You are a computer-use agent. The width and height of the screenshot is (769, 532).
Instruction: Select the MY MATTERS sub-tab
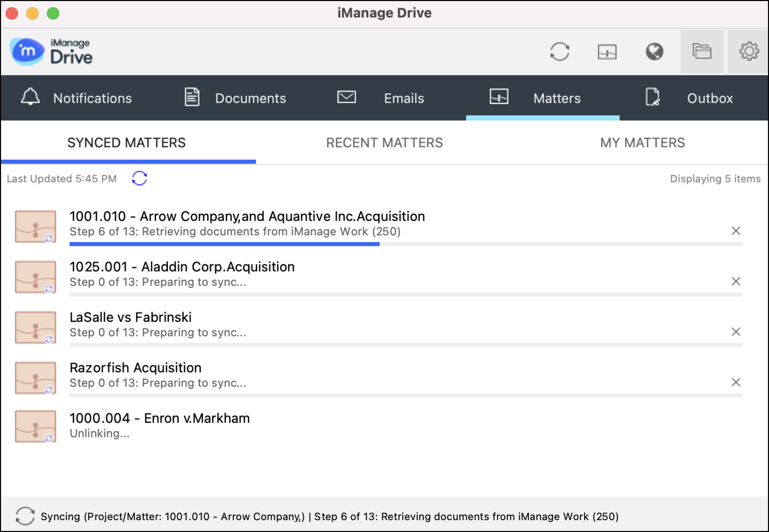point(642,143)
